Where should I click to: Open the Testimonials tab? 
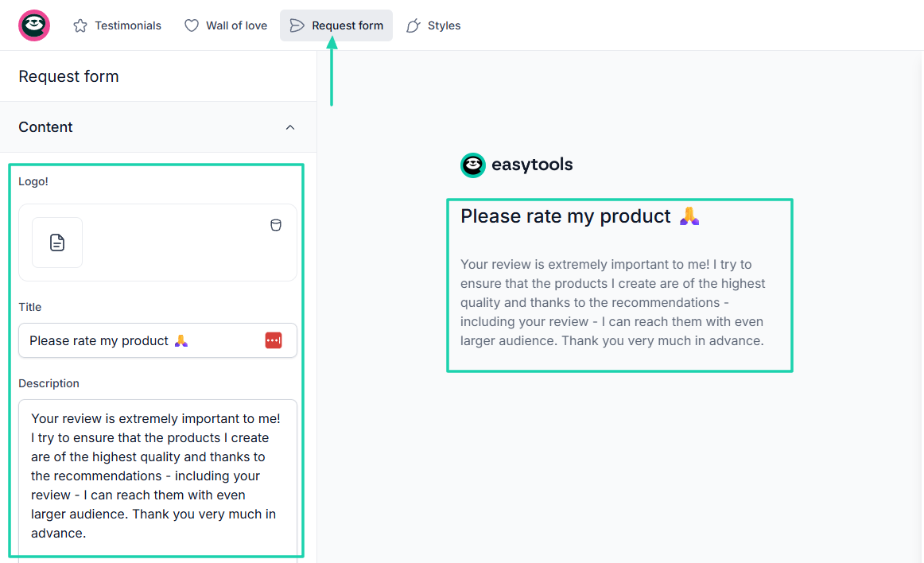point(127,25)
